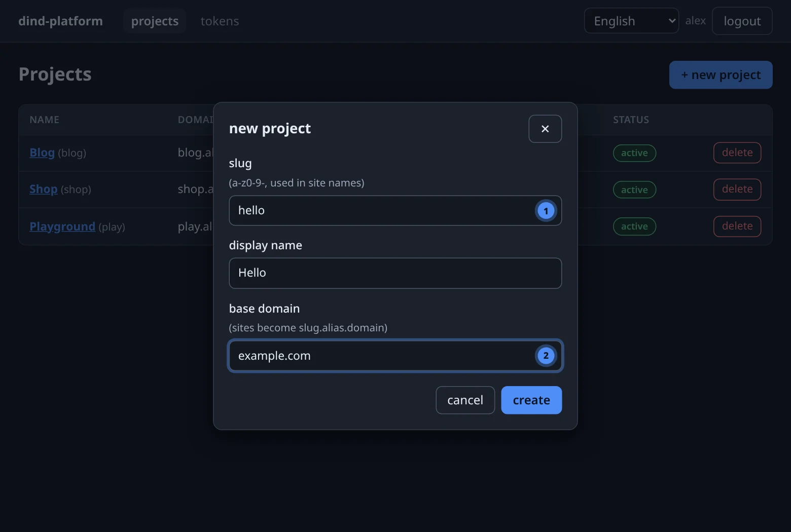Viewport: 791px width, 532px height.
Task: Click the base domain field label
Action: pyautogui.click(x=264, y=309)
